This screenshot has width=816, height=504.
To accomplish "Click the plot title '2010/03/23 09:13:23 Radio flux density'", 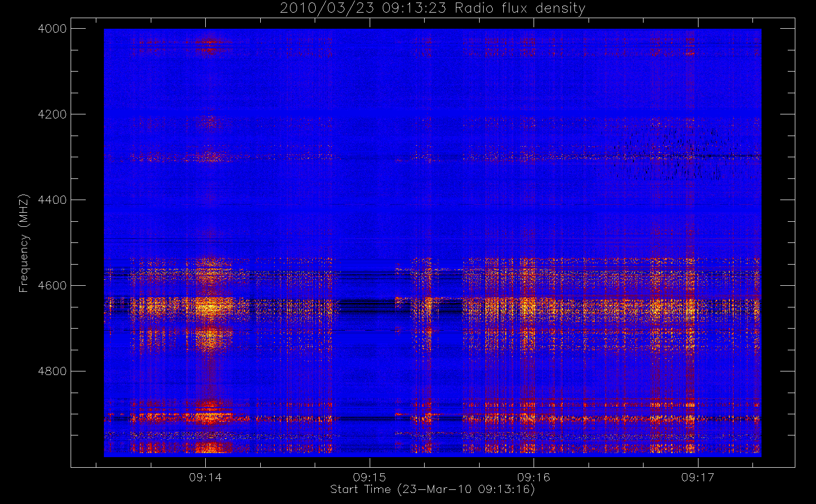I will point(432,9).
